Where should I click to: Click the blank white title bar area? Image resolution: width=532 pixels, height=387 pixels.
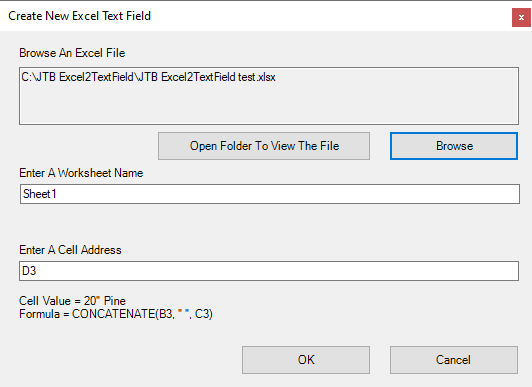(329, 16)
